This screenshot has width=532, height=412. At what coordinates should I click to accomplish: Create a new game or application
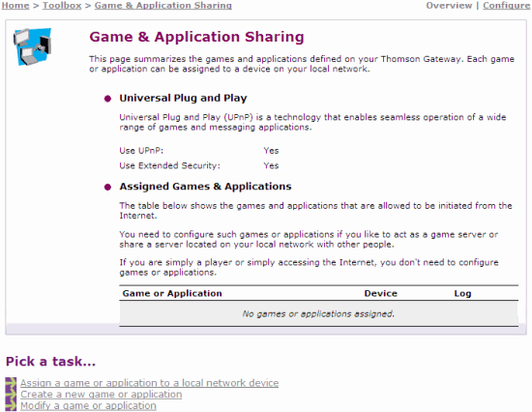[102, 395]
